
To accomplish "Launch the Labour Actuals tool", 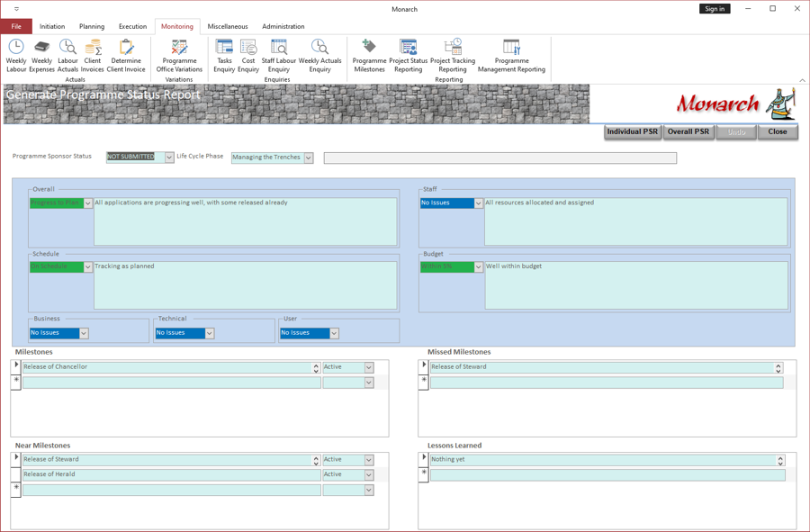I will (67, 55).
